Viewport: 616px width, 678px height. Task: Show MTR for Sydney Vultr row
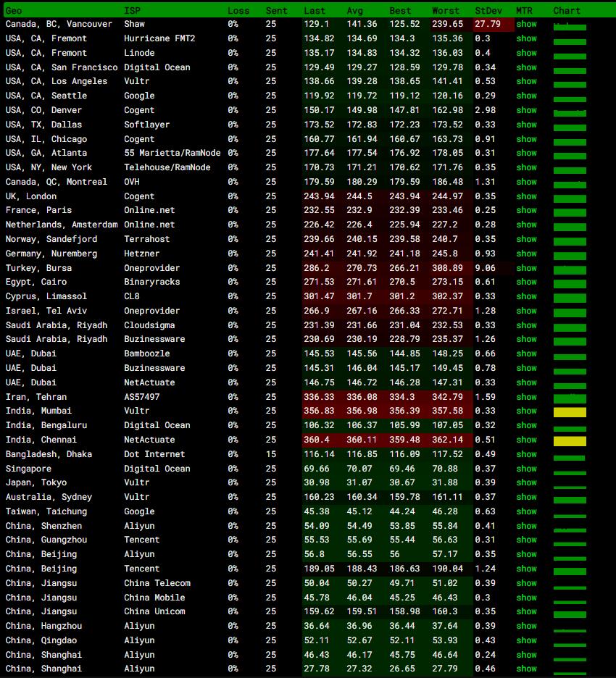526,497
